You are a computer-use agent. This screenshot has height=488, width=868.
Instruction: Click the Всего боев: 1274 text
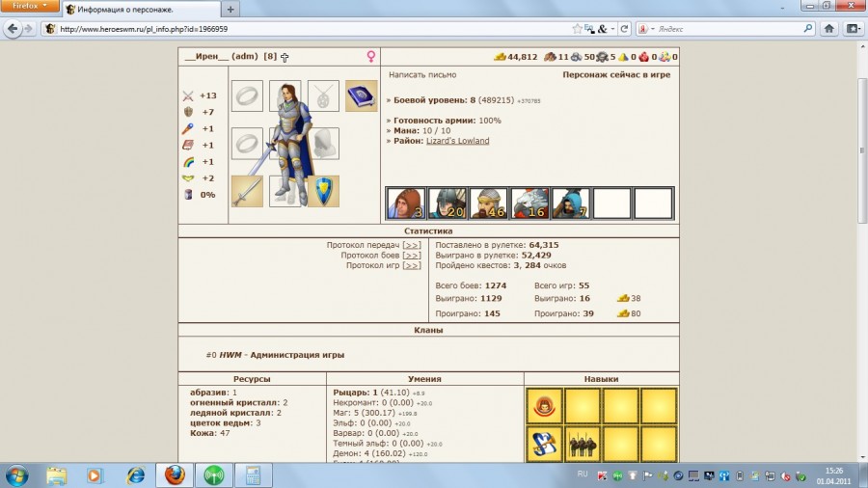[471, 285]
